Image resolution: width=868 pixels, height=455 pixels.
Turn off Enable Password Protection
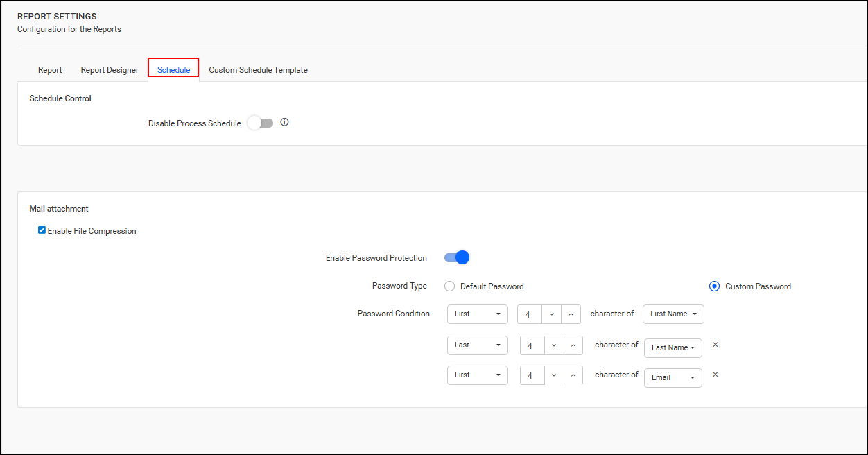point(455,257)
